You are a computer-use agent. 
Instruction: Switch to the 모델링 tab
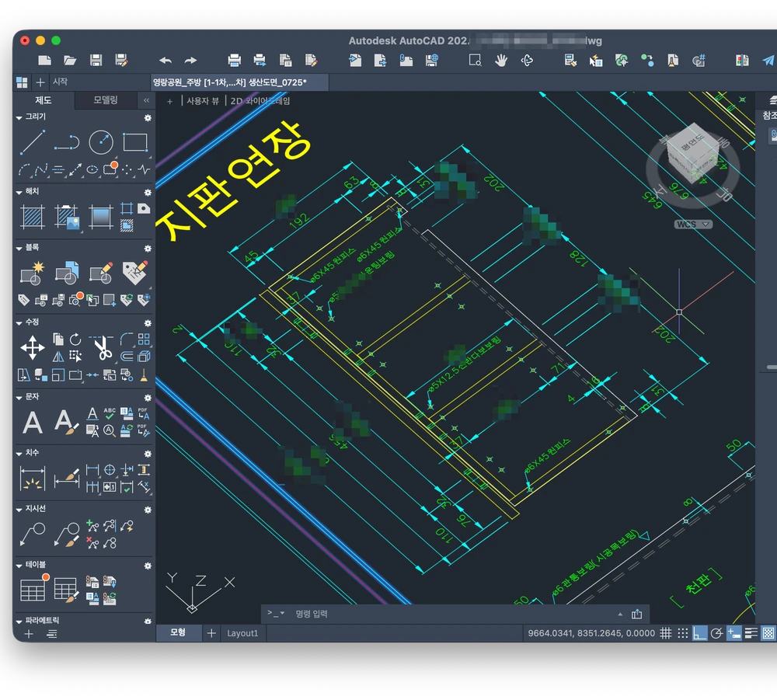(x=106, y=100)
